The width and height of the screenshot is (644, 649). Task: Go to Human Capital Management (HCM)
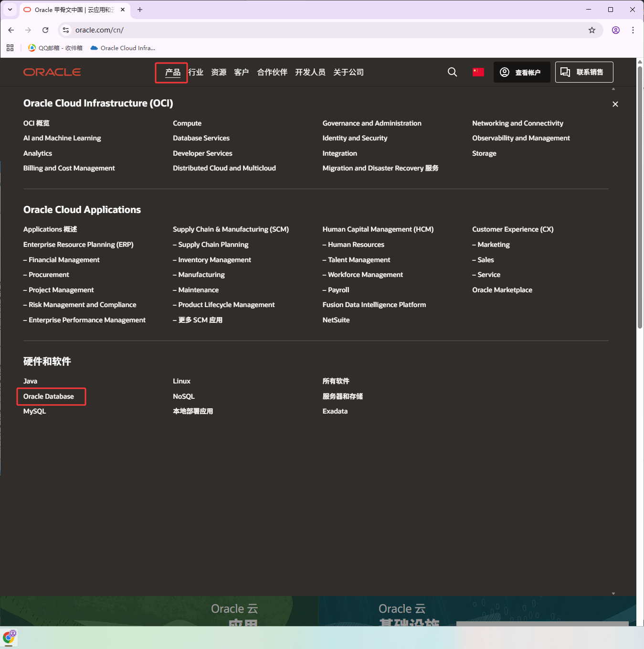pyautogui.click(x=378, y=229)
